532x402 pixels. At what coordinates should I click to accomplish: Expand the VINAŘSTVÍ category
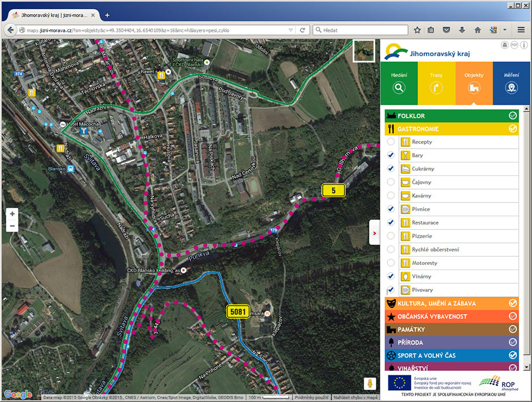coord(452,367)
